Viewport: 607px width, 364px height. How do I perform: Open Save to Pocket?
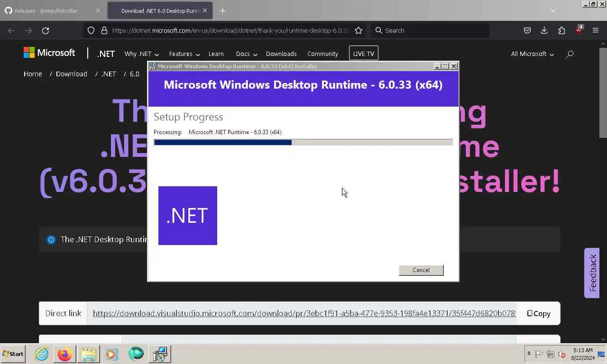527,30
